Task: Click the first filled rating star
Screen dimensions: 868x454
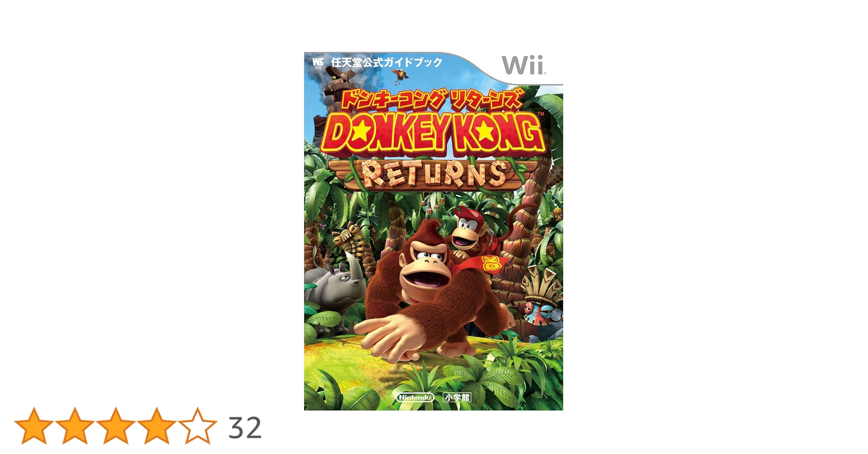Action: click(x=34, y=426)
